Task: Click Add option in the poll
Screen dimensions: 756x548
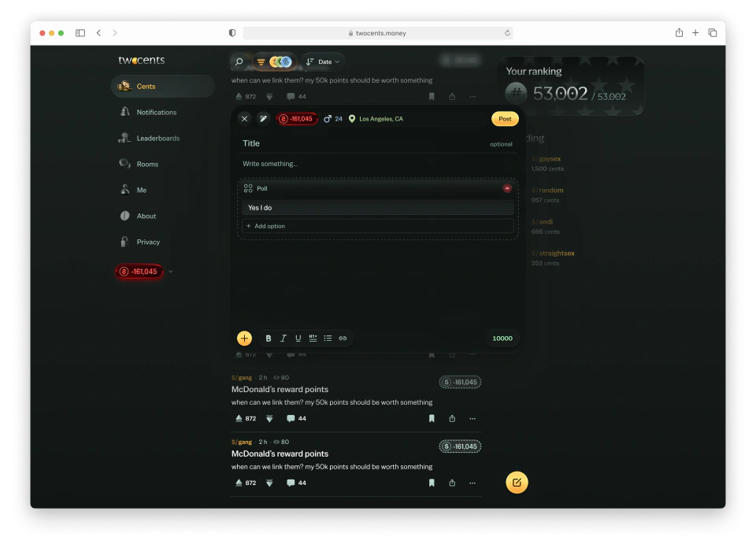Action: point(269,226)
